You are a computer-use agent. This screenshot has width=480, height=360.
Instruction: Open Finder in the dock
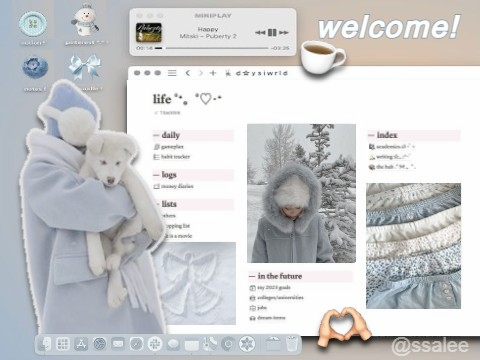(x=45, y=344)
